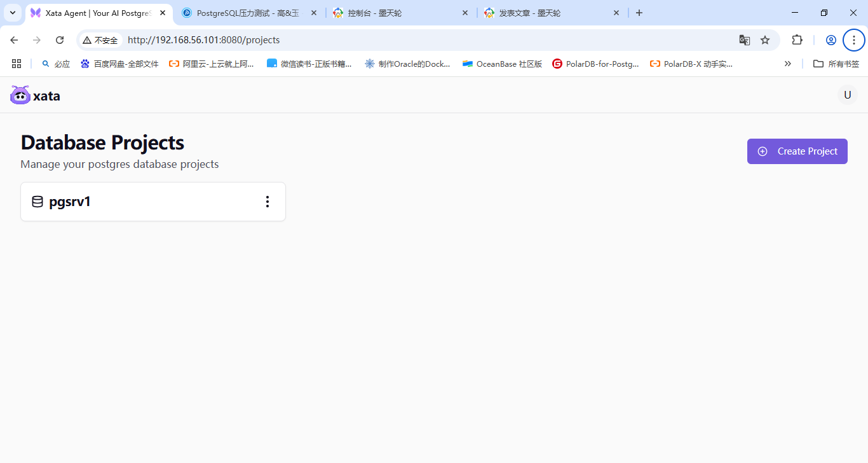Click the database icon beside pgsrv1
The width and height of the screenshot is (868, 463).
(x=37, y=201)
